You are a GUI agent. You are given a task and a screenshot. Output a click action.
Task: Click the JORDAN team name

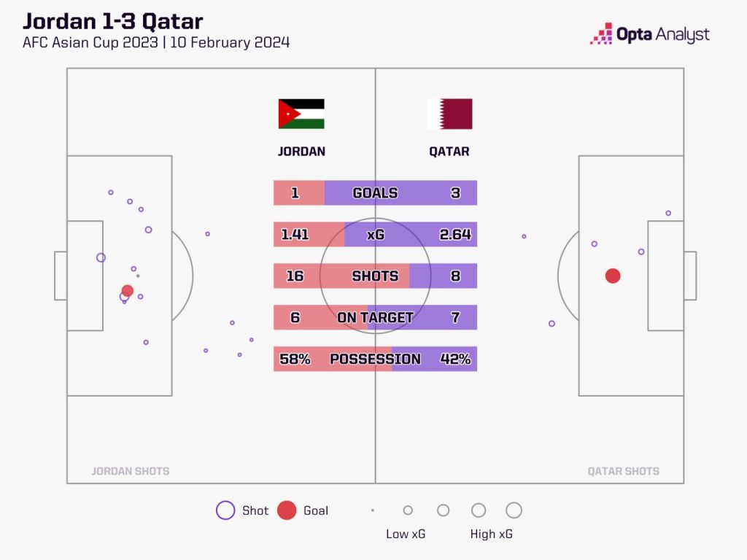(301, 152)
